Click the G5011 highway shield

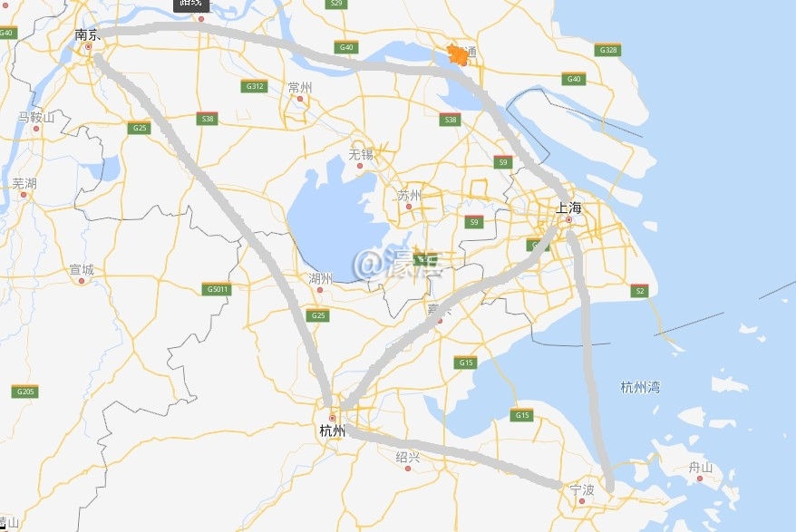[x=217, y=289]
